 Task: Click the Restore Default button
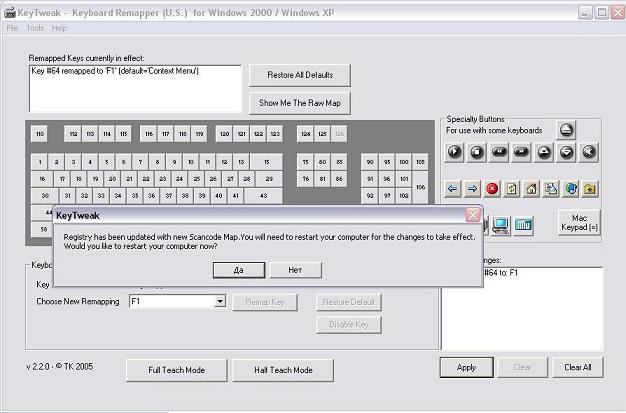pyautogui.click(x=349, y=302)
